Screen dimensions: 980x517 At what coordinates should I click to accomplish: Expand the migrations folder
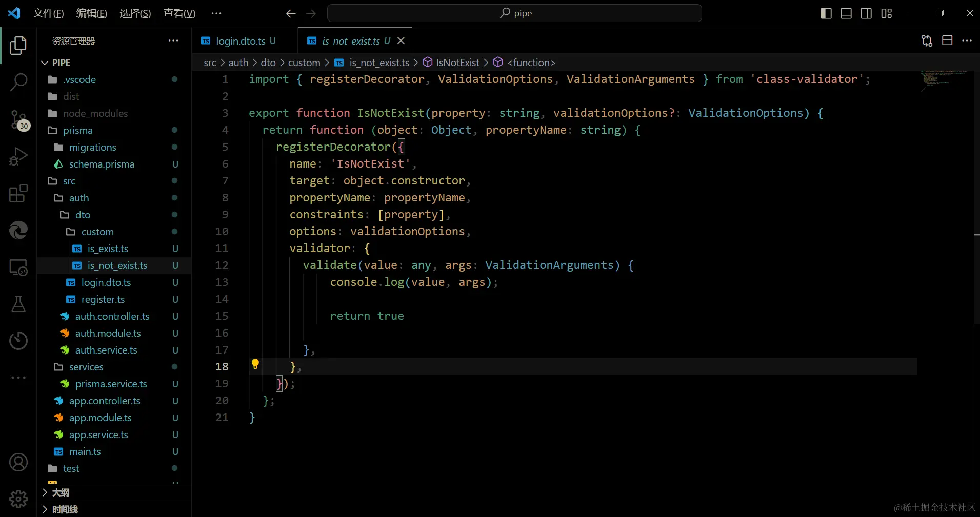[x=114, y=147]
